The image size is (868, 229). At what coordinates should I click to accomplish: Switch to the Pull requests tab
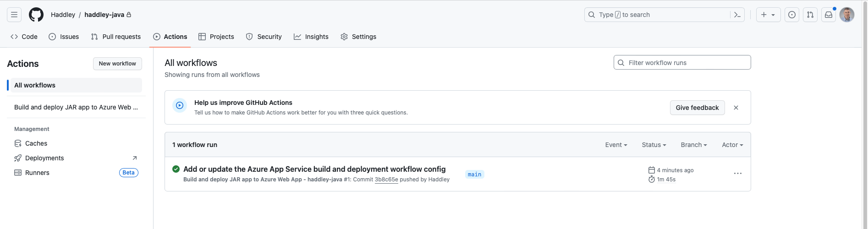pos(116,37)
